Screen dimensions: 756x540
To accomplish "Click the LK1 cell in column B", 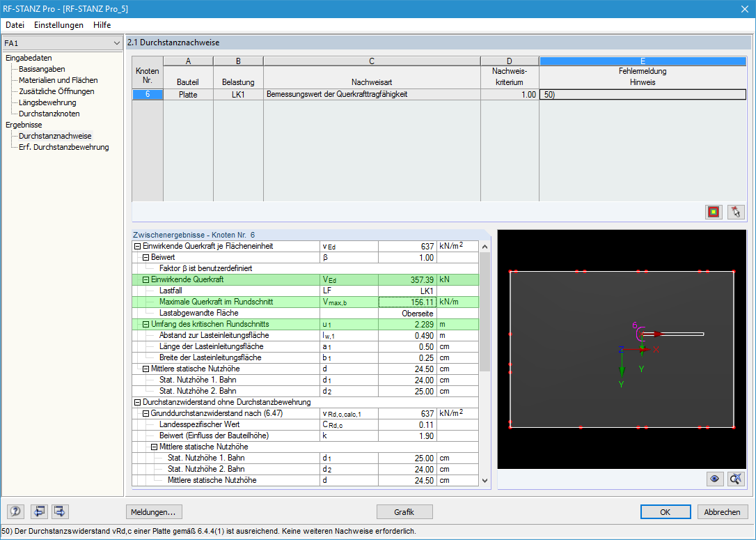I will click(x=238, y=95).
